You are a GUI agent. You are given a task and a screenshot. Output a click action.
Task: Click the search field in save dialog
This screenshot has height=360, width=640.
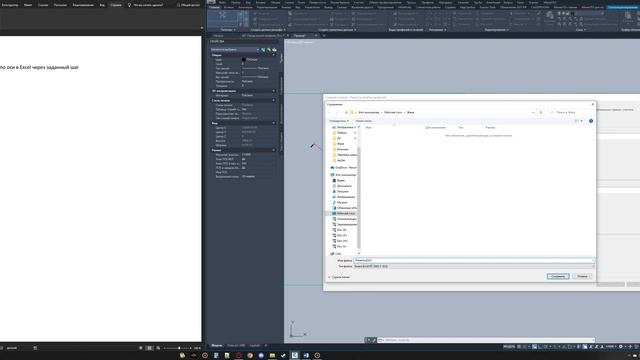click(571, 112)
